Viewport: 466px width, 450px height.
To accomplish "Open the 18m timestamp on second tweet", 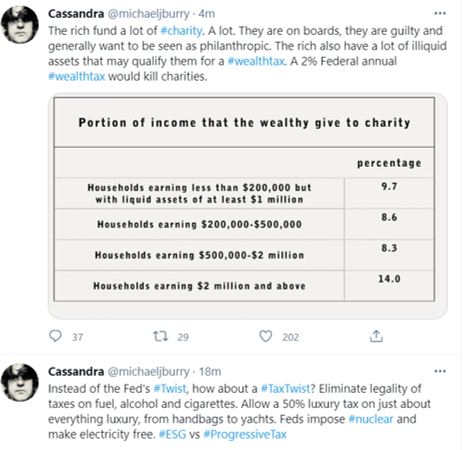I will 210,371.
